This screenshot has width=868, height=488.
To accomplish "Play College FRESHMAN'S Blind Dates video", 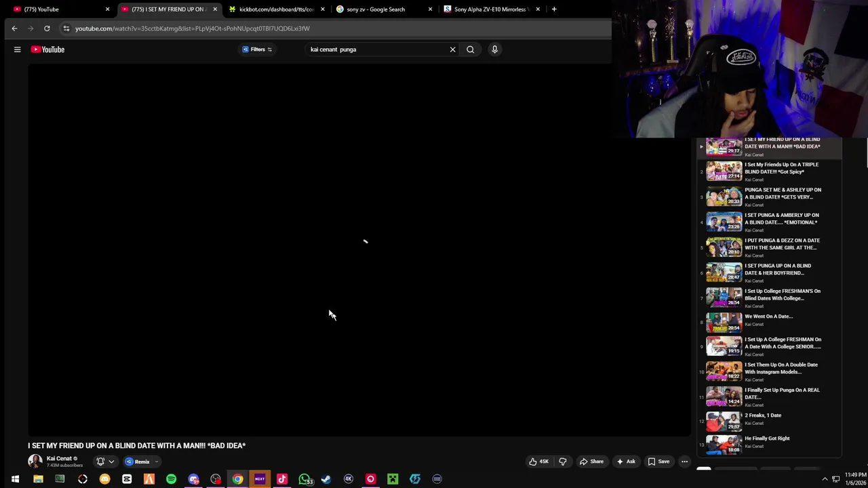I will pos(770,298).
